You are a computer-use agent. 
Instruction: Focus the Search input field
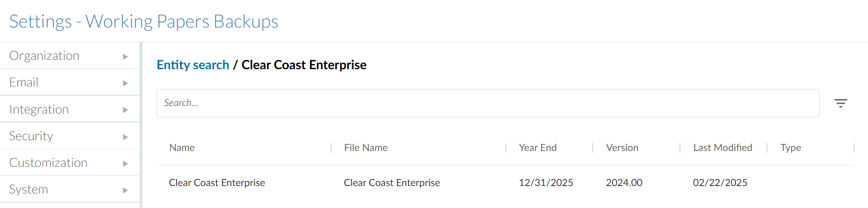[x=487, y=103]
